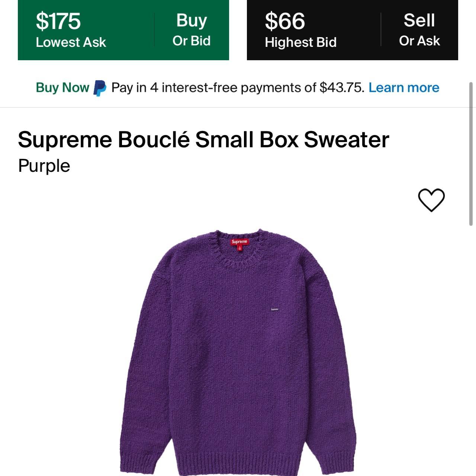This screenshot has height=476, width=476.
Task: Click the Highest Bid label
Action: tap(300, 42)
